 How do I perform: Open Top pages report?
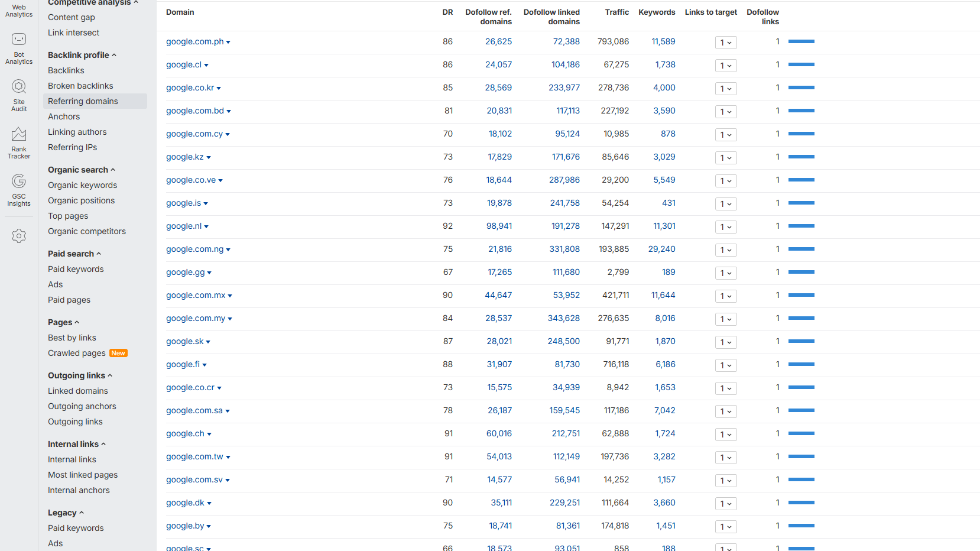[x=68, y=216]
